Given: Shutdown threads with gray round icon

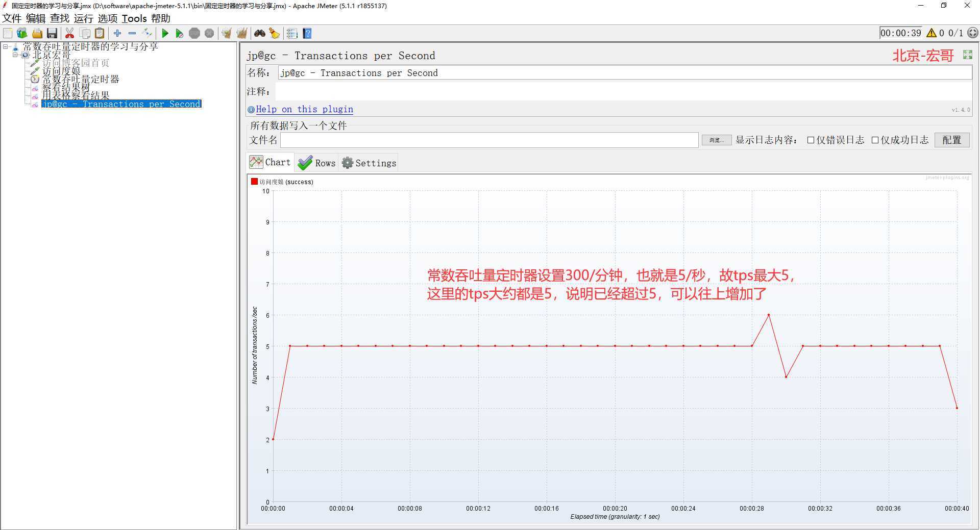Looking at the screenshot, I should pos(209,34).
